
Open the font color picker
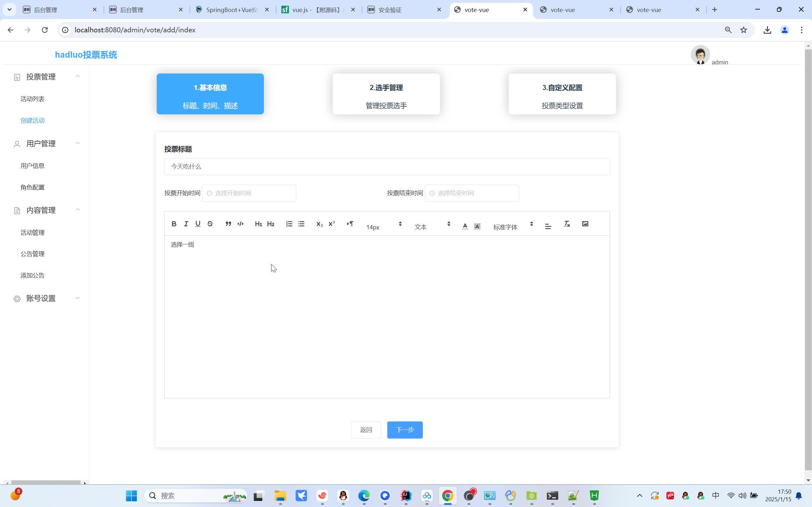[x=465, y=226]
